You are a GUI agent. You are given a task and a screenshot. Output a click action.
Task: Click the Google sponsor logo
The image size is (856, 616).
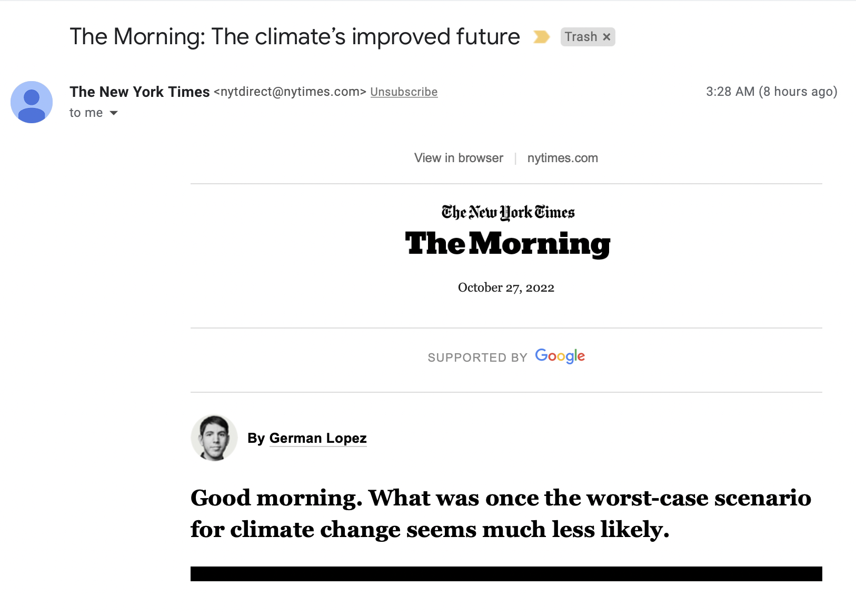[x=560, y=356]
